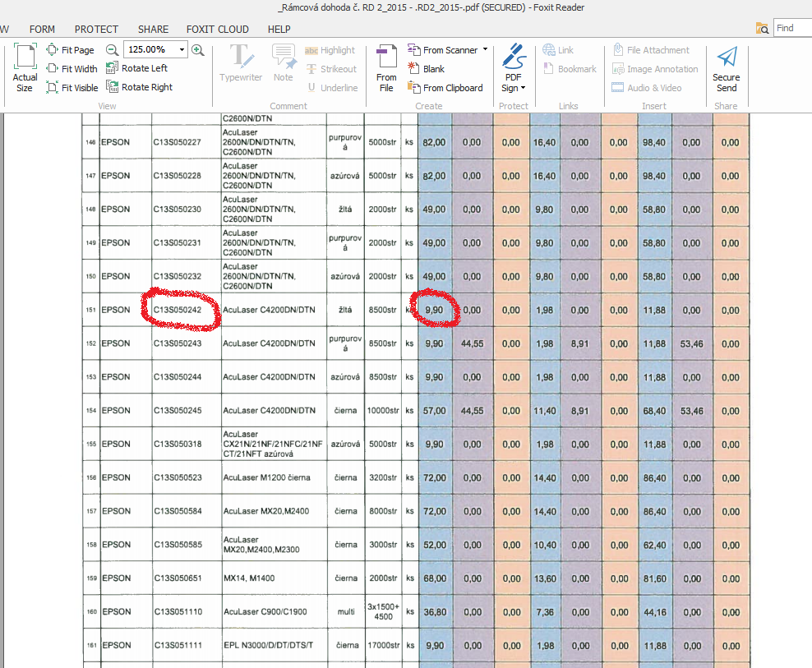
Task: Zoom in with the plus magnifier
Action: [x=197, y=50]
